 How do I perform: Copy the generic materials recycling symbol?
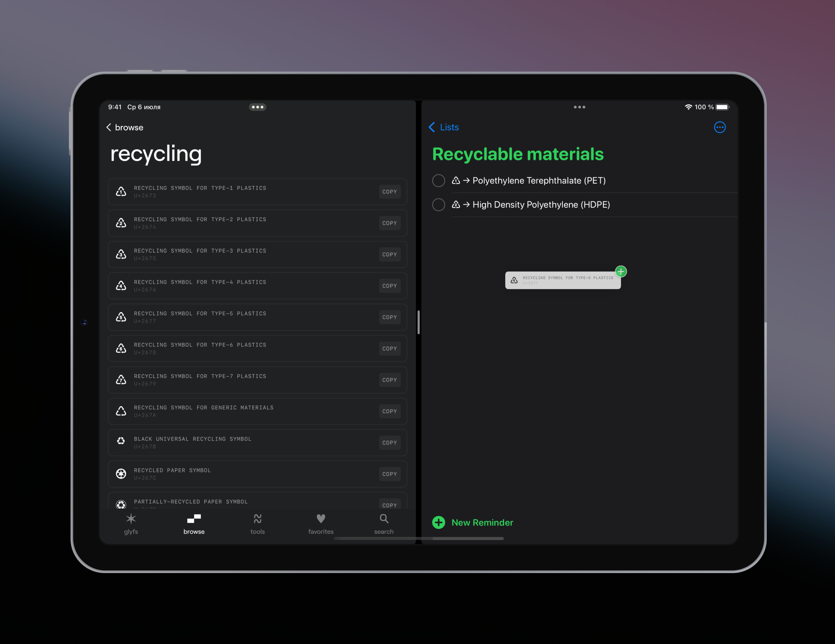tap(389, 411)
